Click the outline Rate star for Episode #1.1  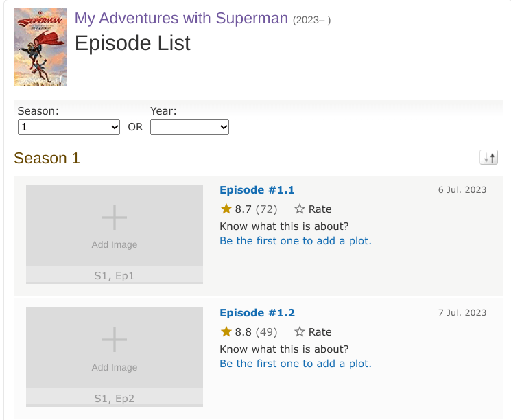[x=300, y=209]
